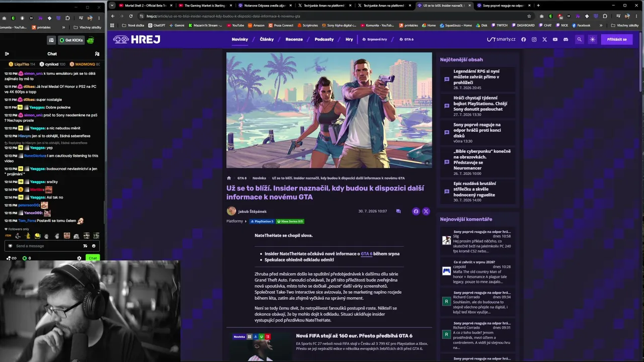Share the article on Facebook
644x362 pixels.
[416, 211]
